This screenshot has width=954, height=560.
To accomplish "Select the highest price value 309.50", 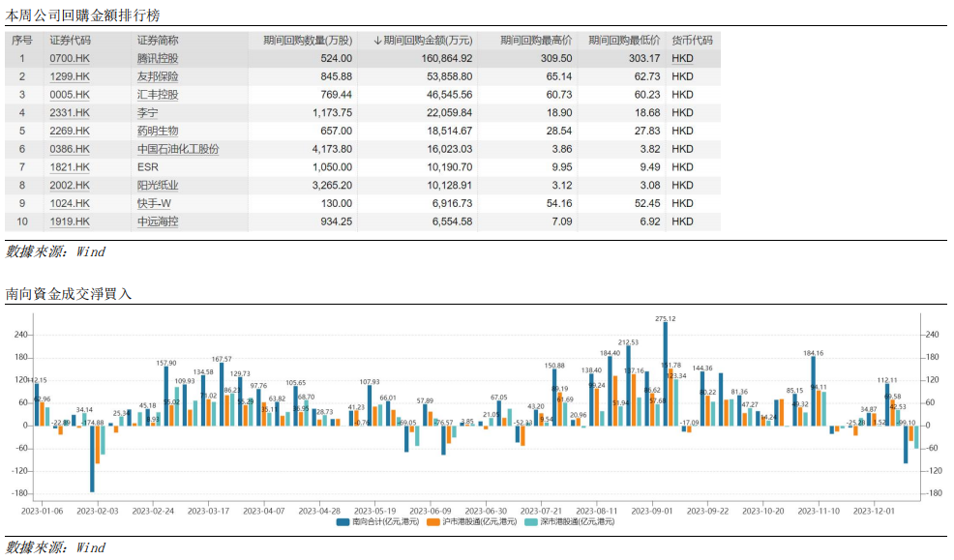I will click(x=556, y=58).
